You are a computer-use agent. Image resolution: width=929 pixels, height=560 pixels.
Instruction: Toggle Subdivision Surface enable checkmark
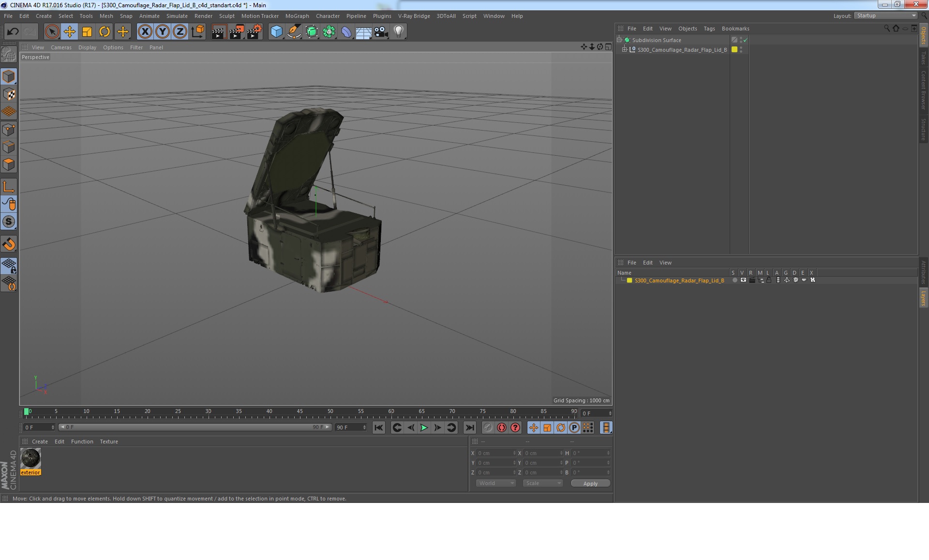click(x=746, y=40)
